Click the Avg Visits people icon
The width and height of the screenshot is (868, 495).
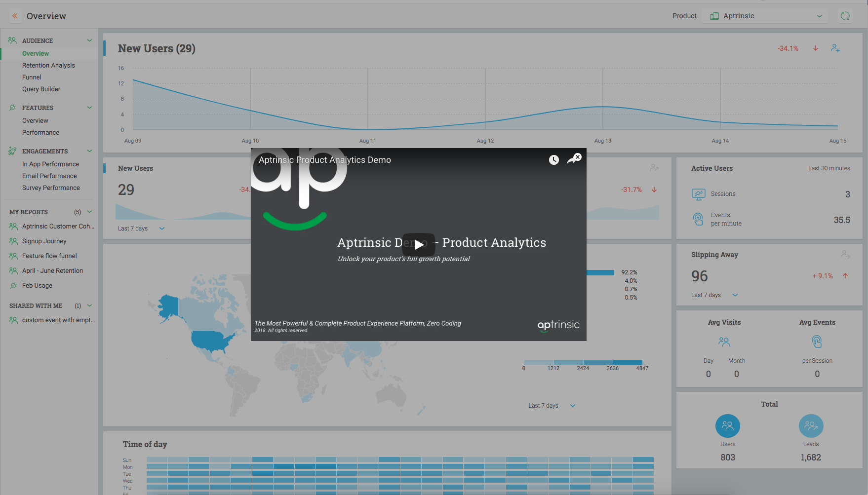coord(724,342)
